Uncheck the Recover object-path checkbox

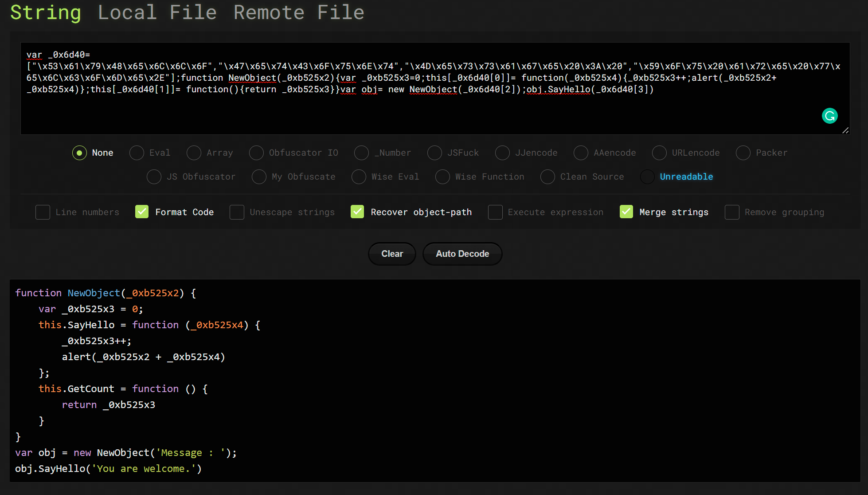point(357,212)
